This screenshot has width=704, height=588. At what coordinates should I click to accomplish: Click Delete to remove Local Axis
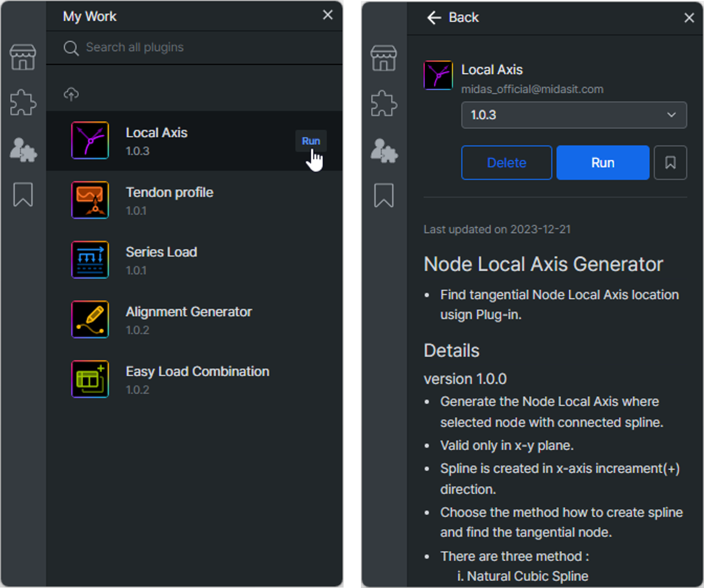[x=506, y=163]
